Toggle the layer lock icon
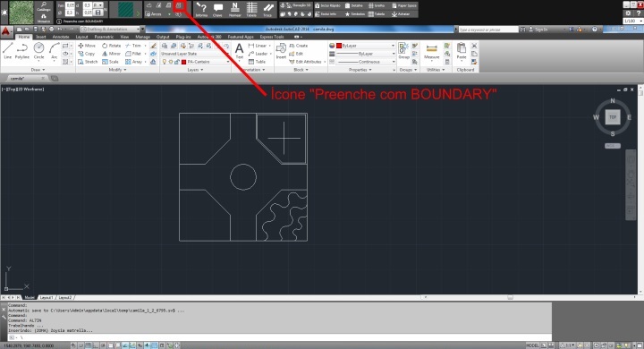644x349 pixels. click(177, 62)
